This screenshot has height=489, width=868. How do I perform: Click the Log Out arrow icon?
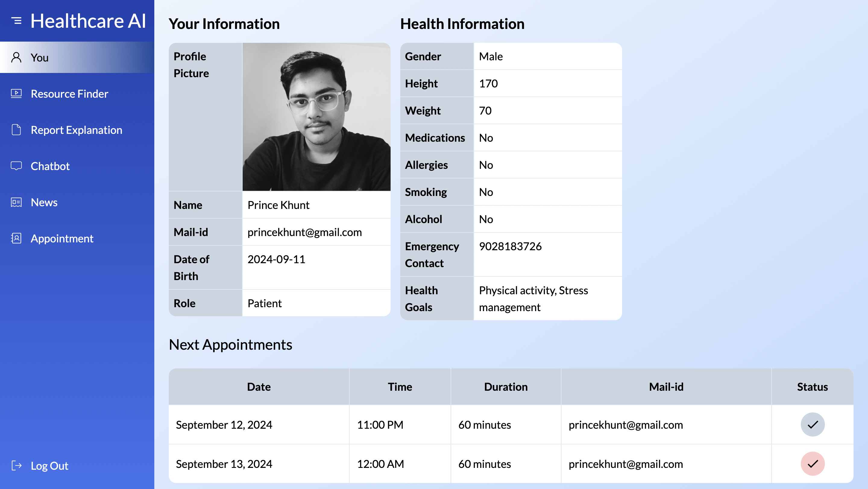click(16, 465)
